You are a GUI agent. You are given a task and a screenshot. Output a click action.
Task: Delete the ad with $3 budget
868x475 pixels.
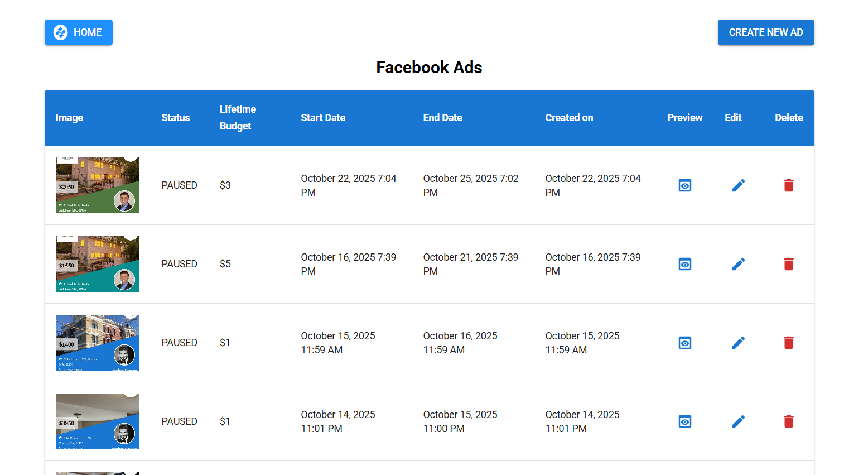pyautogui.click(x=788, y=185)
